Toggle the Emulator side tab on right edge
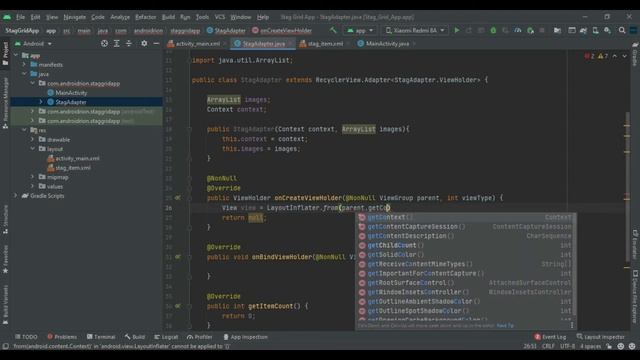 [x=635, y=244]
